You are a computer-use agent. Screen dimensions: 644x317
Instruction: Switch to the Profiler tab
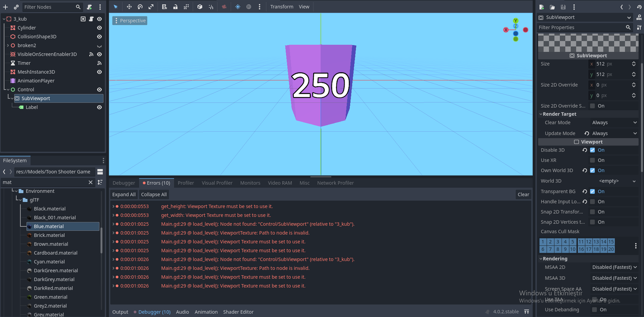(186, 183)
